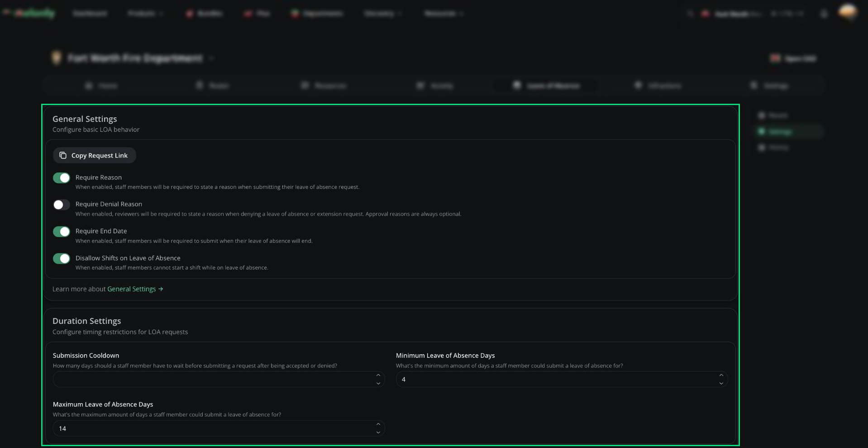Click the "Require Denial Reason" label text

pyautogui.click(x=109, y=204)
